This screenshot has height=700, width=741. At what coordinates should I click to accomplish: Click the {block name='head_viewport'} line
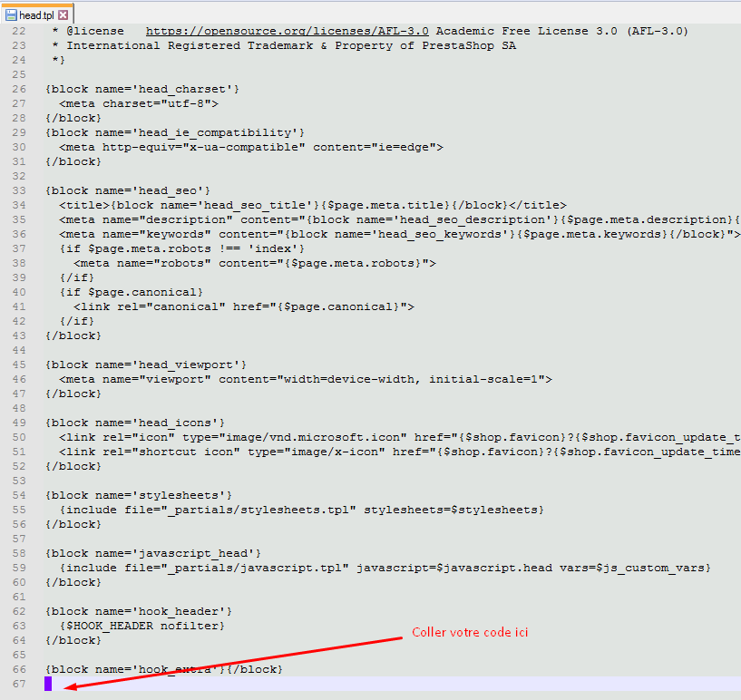(x=146, y=365)
